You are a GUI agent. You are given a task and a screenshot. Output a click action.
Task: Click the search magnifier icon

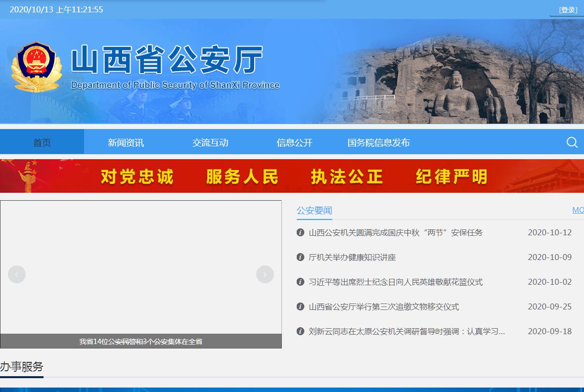(x=572, y=142)
